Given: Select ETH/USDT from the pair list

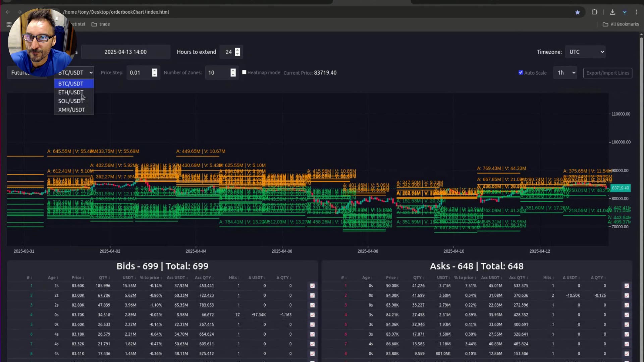Looking at the screenshot, I should point(70,92).
